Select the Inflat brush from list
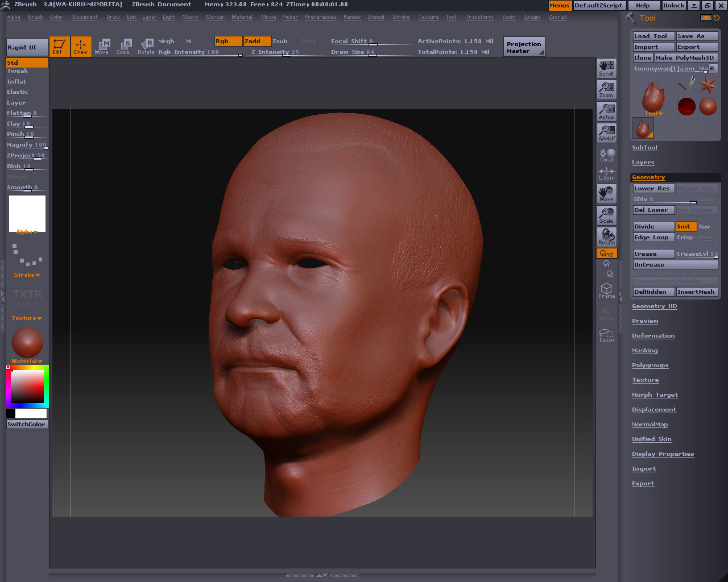This screenshot has height=582, width=728. point(17,81)
